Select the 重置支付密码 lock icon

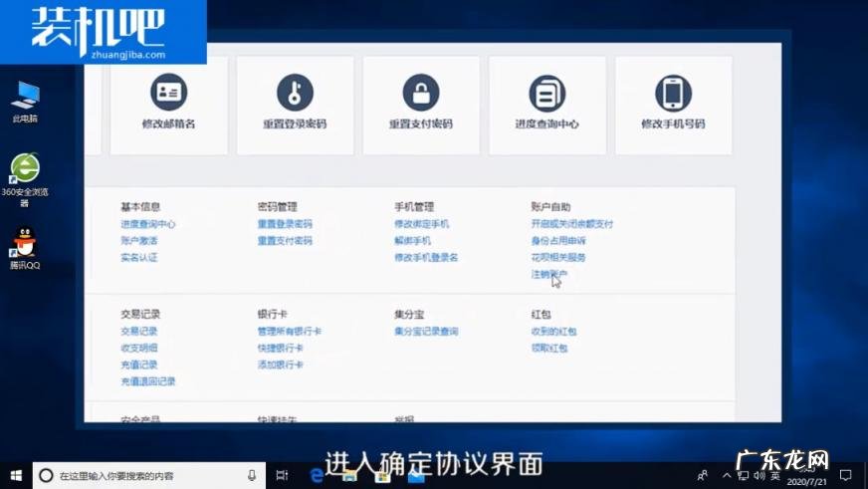421,92
